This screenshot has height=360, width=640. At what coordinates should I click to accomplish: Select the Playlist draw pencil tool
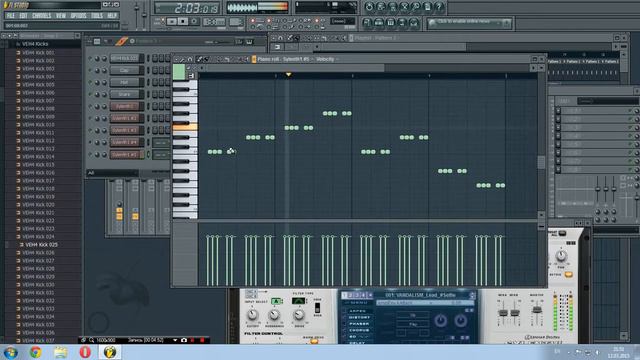pyautogui.click(x=290, y=38)
